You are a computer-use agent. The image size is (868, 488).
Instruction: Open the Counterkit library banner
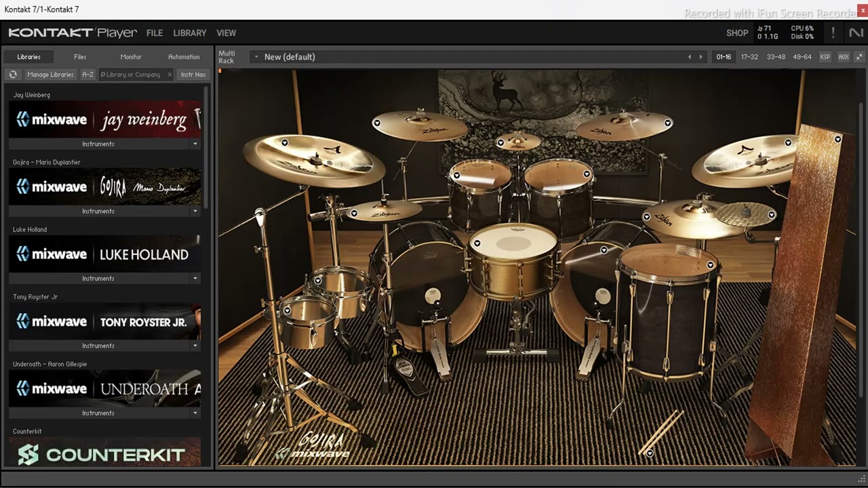(105, 452)
